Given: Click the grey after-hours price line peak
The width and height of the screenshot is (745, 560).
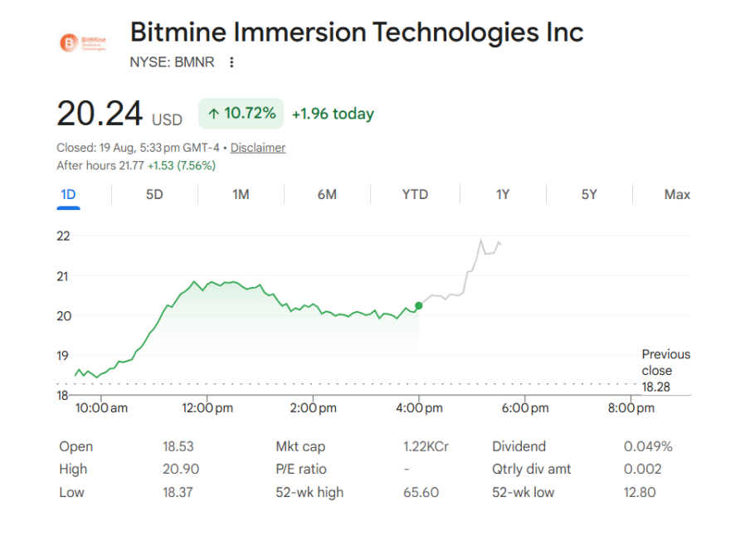Looking at the screenshot, I should [x=481, y=240].
